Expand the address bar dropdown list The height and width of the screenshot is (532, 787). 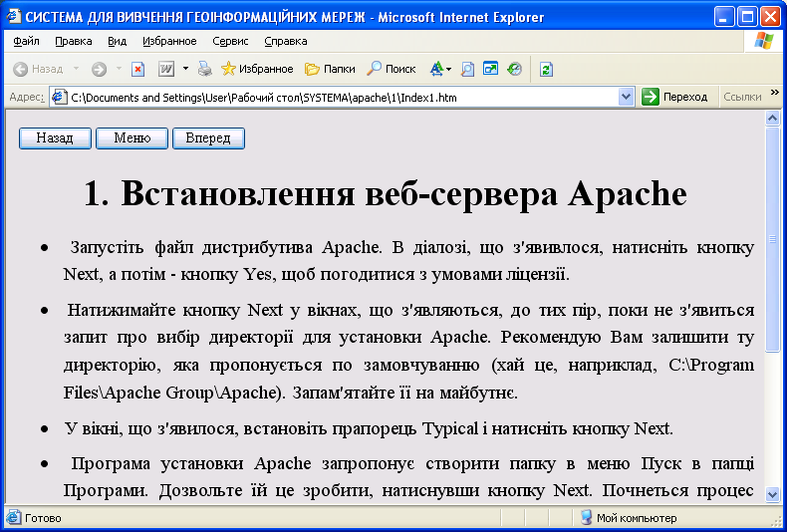[x=627, y=97]
